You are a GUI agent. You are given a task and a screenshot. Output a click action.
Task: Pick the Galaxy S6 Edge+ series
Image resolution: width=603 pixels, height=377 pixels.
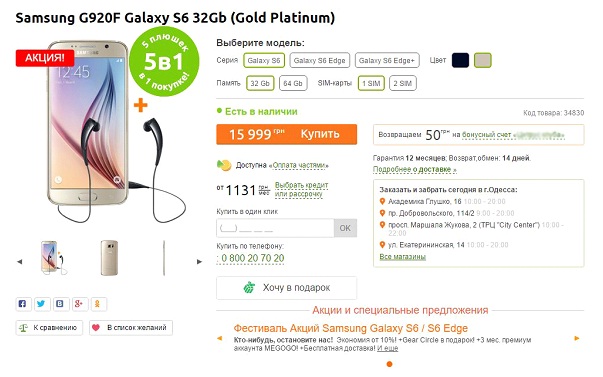click(x=387, y=60)
